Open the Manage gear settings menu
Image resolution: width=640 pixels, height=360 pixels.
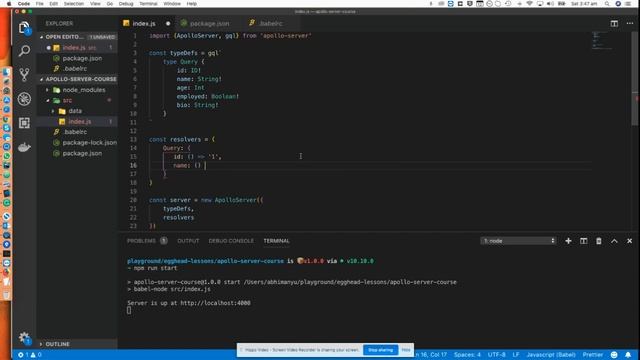(x=24, y=338)
